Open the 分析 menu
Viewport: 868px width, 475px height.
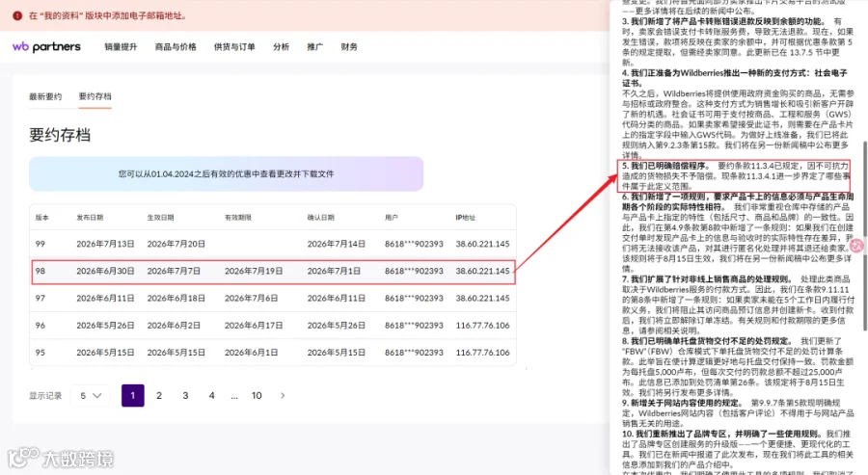(x=282, y=47)
